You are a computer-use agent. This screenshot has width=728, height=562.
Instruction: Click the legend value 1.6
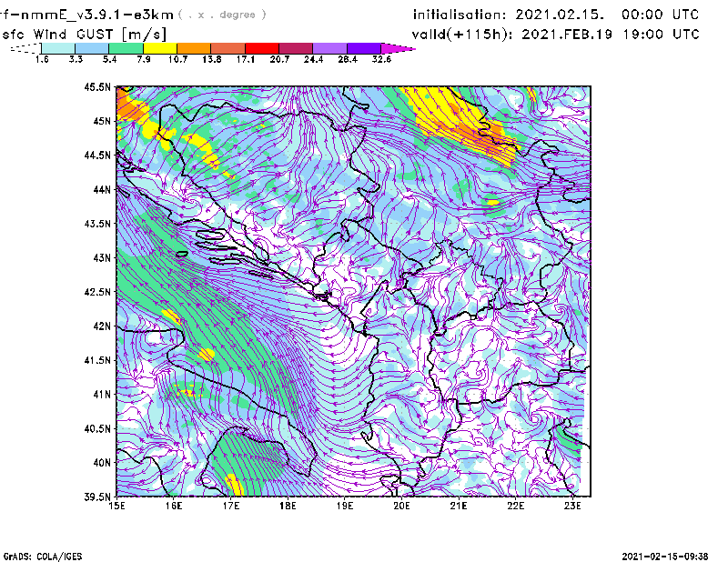(x=42, y=59)
